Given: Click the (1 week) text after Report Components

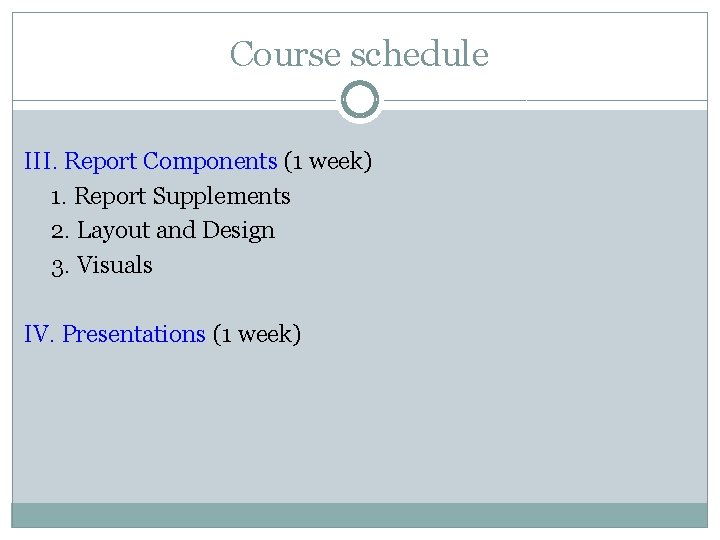Looking at the screenshot, I should tap(328, 162).
